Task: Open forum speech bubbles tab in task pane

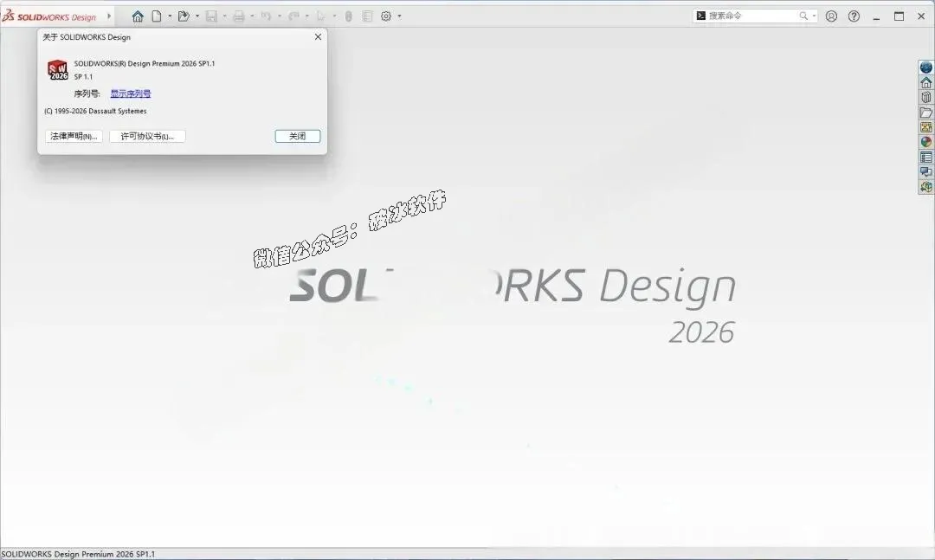Action: [926, 171]
